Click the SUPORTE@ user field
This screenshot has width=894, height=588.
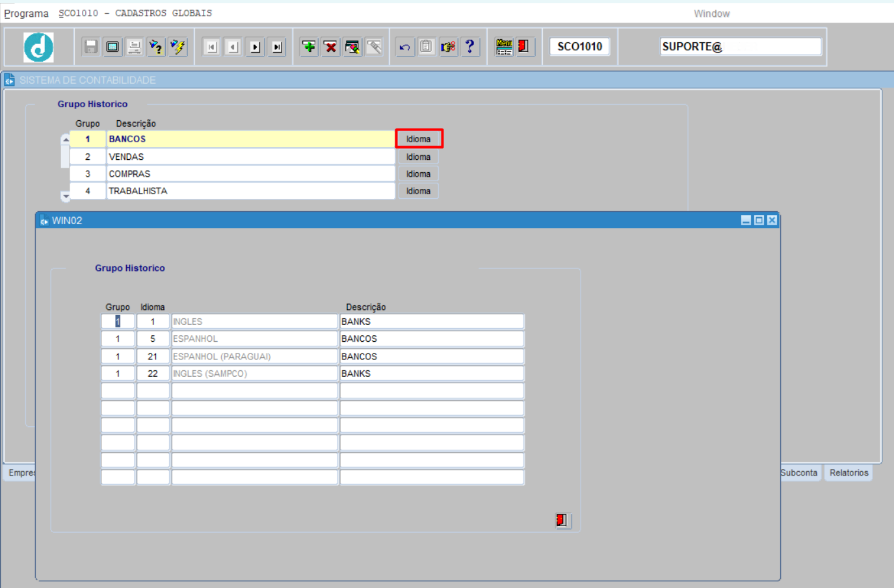click(741, 47)
